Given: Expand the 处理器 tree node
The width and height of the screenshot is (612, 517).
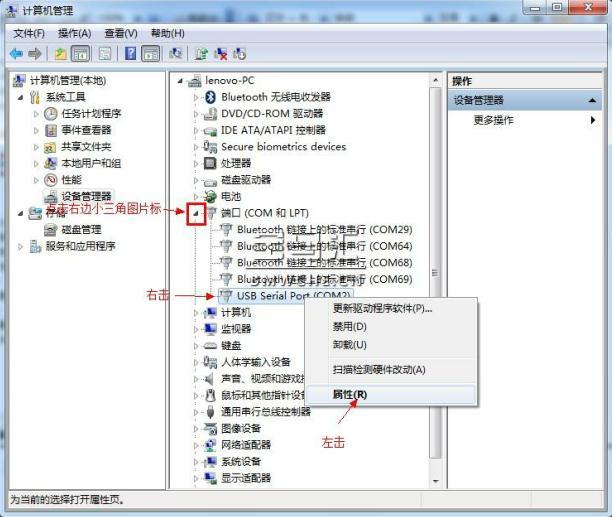Looking at the screenshot, I should tap(196, 163).
